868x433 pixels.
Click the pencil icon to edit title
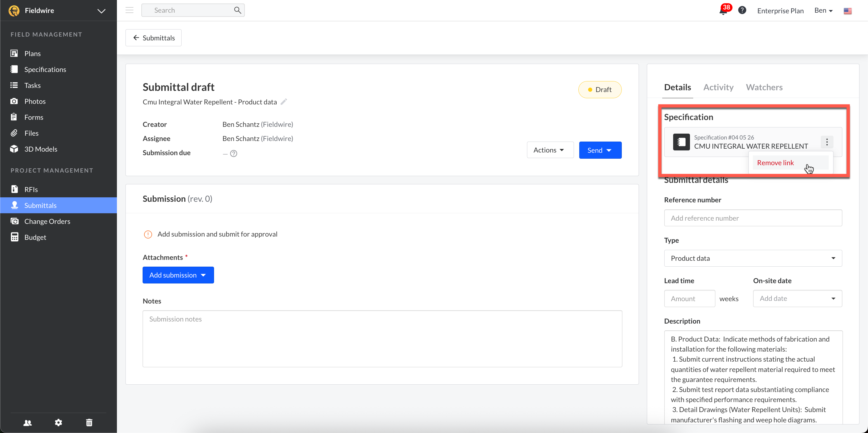tap(284, 102)
